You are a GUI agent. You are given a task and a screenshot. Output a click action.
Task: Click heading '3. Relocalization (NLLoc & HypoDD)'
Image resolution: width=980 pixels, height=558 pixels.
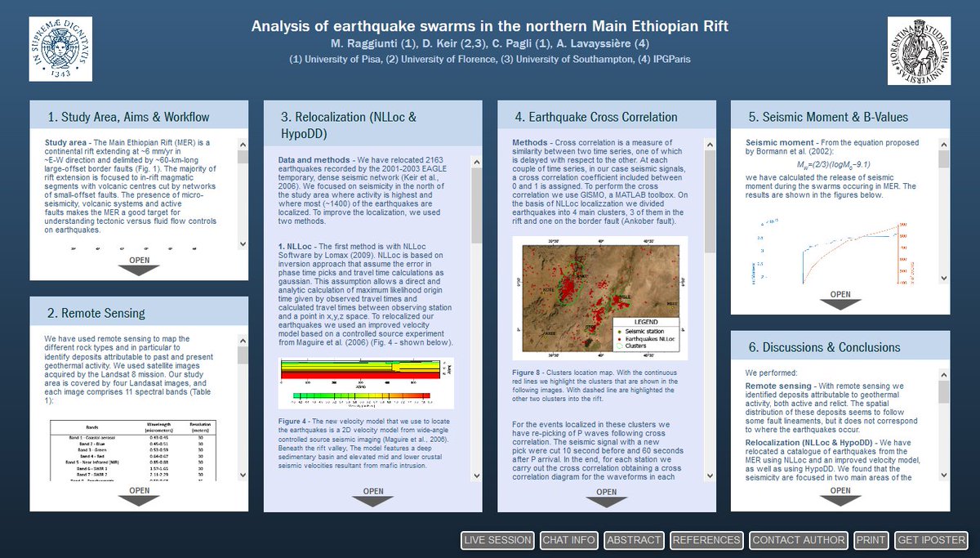coord(349,125)
